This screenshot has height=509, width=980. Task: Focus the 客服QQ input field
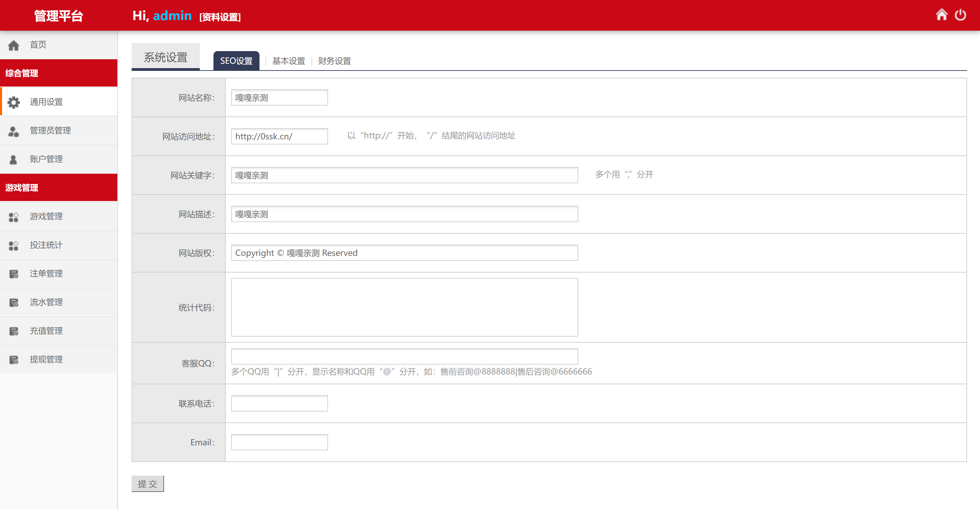coord(404,356)
